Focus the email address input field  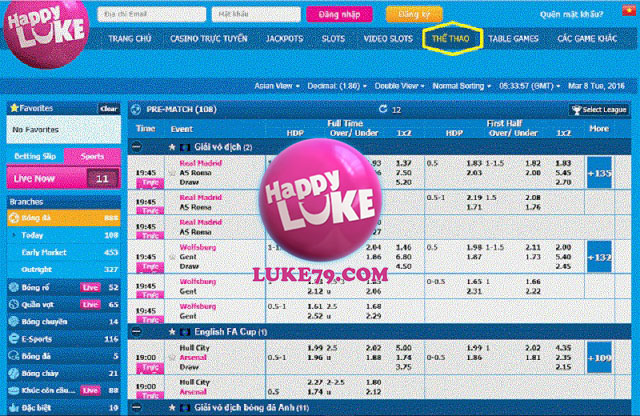coord(152,14)
